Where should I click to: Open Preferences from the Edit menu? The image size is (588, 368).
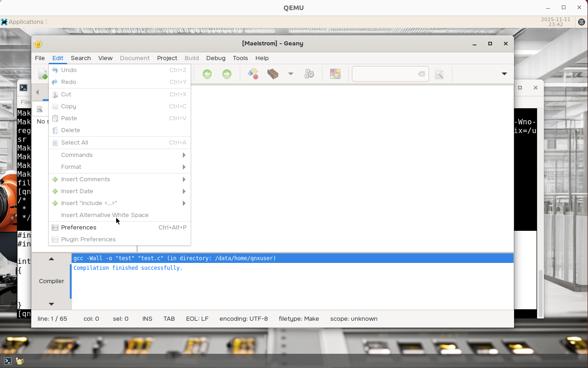coord(79,228)
